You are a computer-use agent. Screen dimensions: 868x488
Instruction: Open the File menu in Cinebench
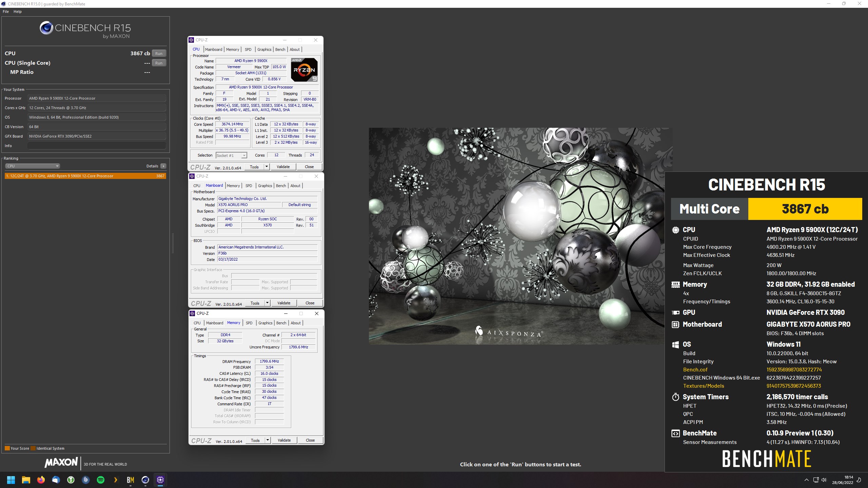(x=6, y=12)
